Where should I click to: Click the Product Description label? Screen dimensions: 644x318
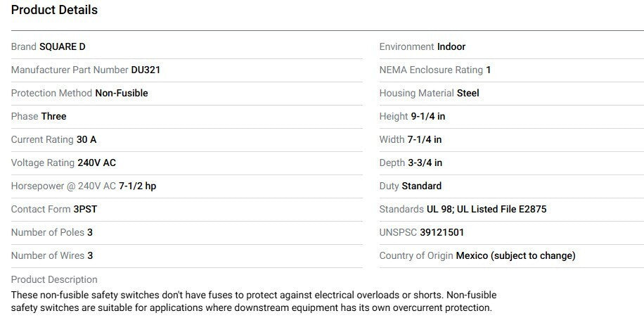pos(54,279)
